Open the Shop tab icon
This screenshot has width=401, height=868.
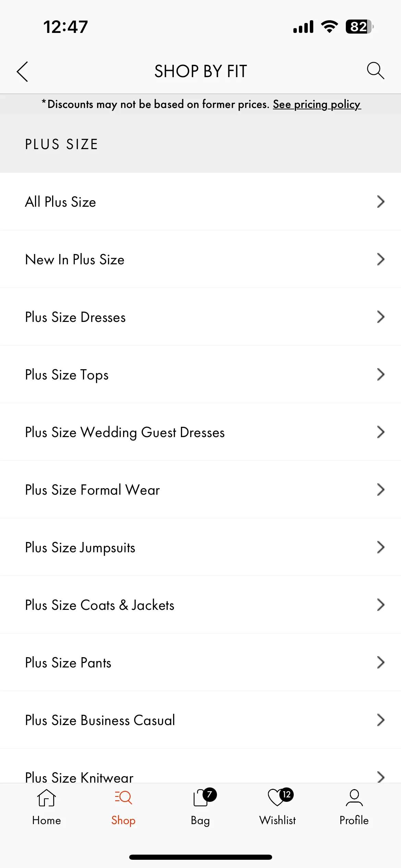coord(123,797)
